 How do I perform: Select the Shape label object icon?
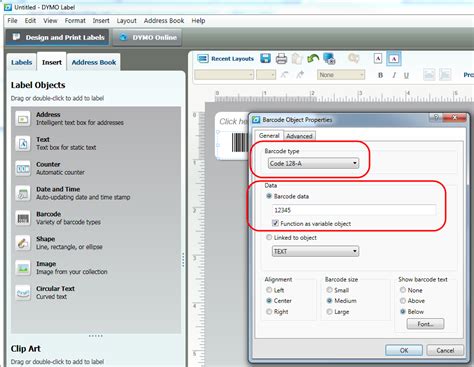[x=23, y=243]
